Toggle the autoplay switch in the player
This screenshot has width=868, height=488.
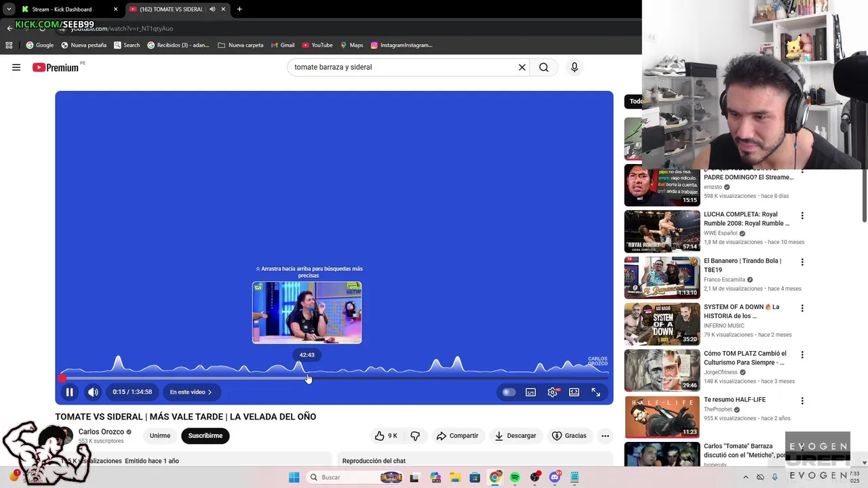coord(509,392)
